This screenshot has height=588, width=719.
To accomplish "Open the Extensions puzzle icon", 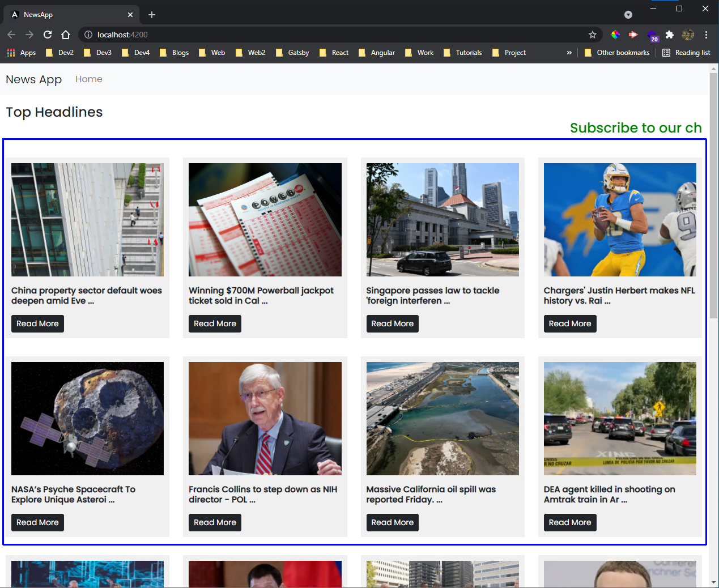I will pos(670,35).
